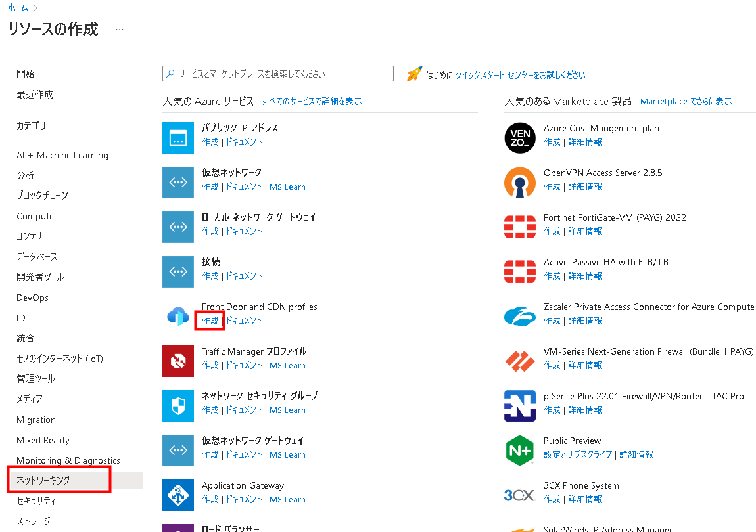The image size is (756, 532).
Task: Select the メディア category
Action: [30, 399]
